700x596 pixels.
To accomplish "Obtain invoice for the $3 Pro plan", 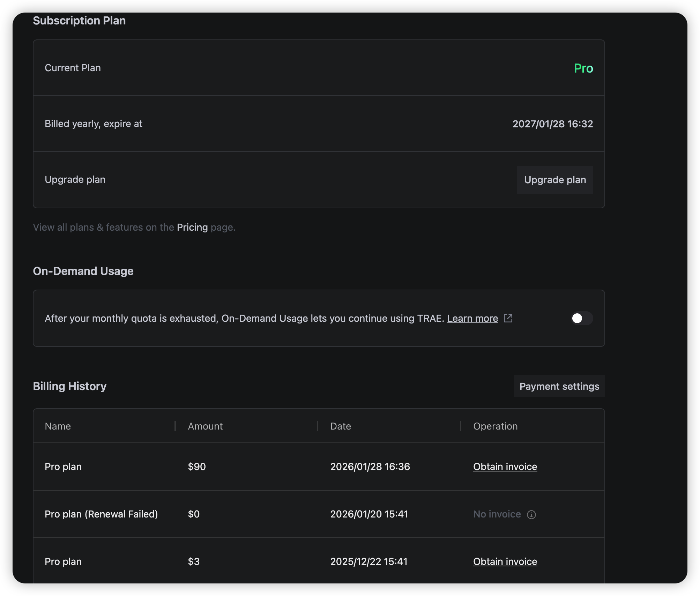I will click(x=505, y=561).
